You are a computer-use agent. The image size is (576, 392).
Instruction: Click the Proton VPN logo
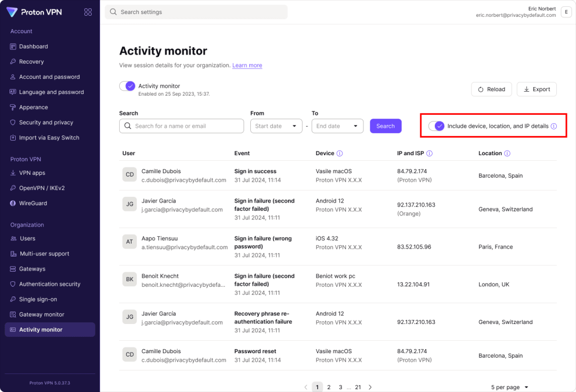coord(34,12)
